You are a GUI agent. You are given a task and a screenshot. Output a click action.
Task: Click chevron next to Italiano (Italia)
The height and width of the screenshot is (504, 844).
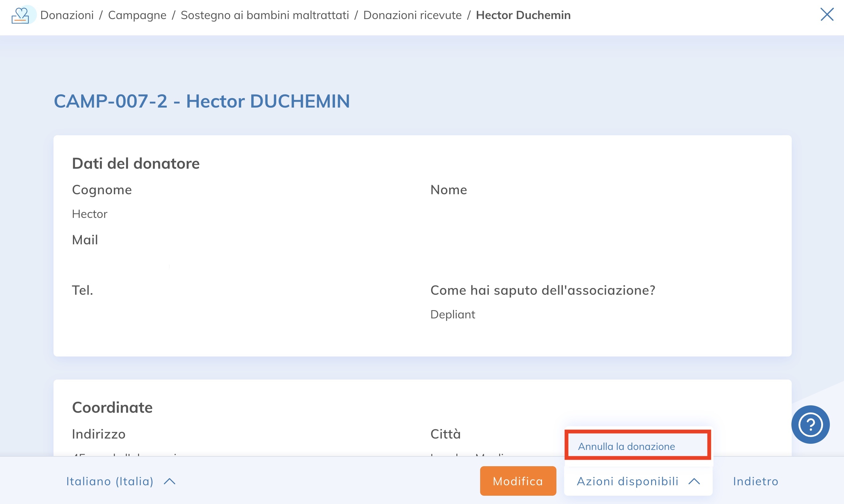point(169,481)
